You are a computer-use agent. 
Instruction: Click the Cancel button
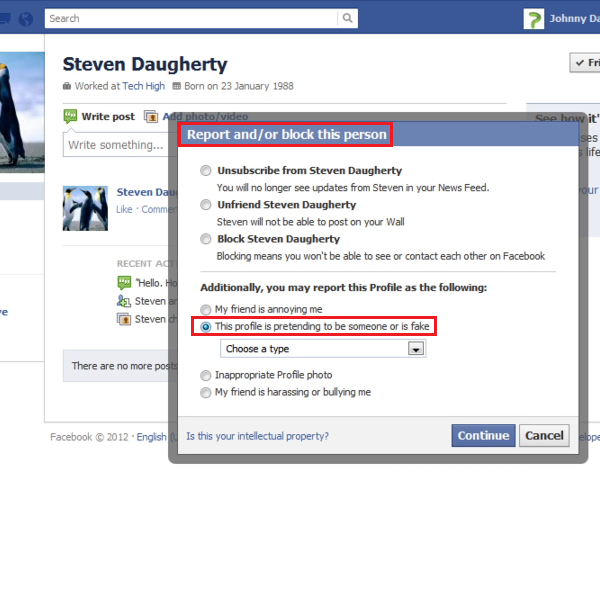tap(544, 435)
